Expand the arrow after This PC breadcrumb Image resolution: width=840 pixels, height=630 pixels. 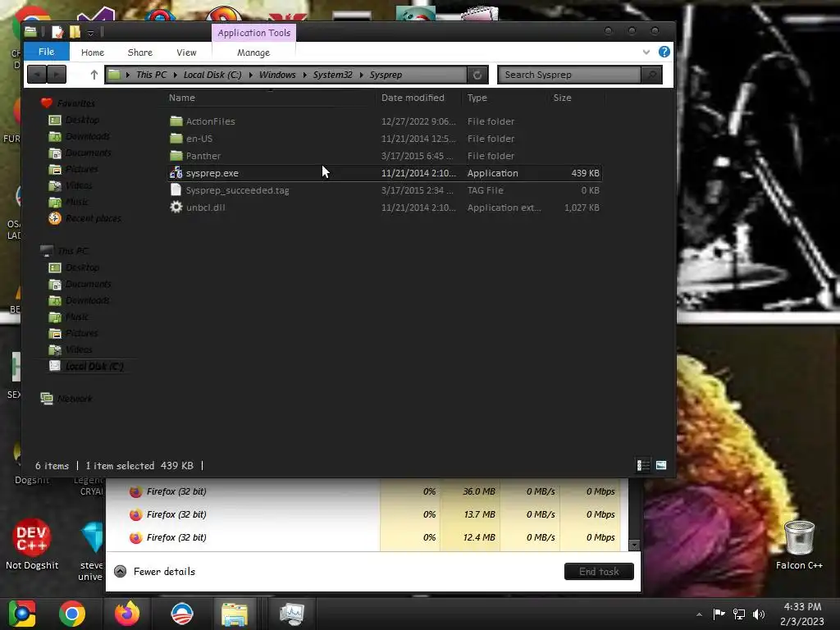pyautogui.click(x=175, y=75)
